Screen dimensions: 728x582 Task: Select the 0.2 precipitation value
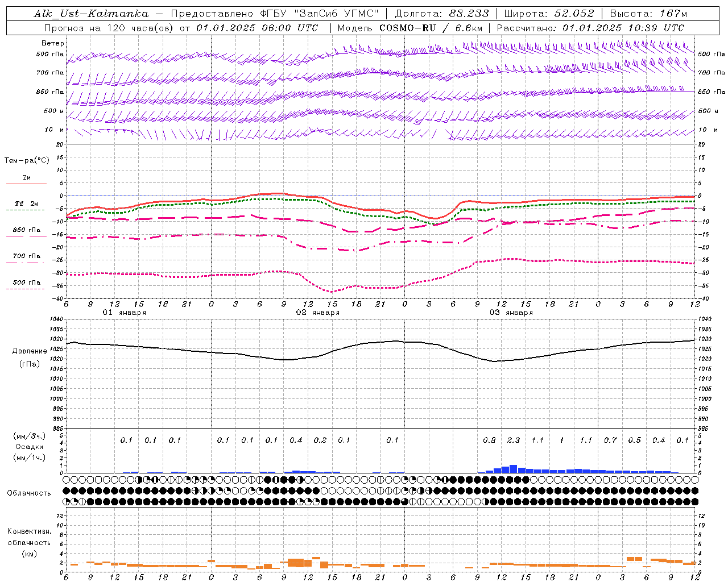[320, 440]
